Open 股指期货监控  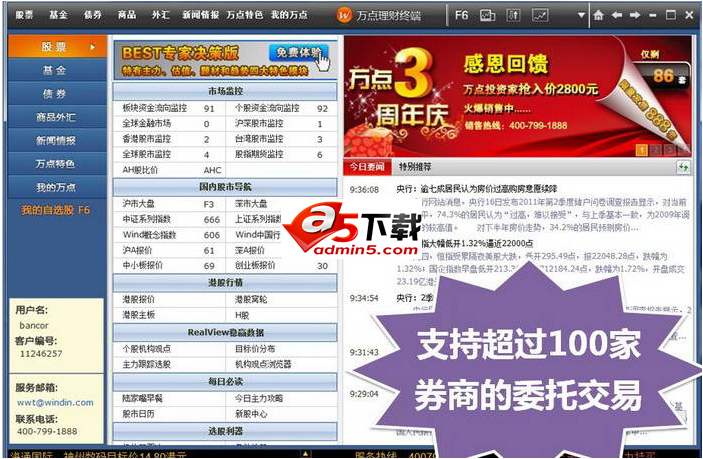(x=259, y=154)
